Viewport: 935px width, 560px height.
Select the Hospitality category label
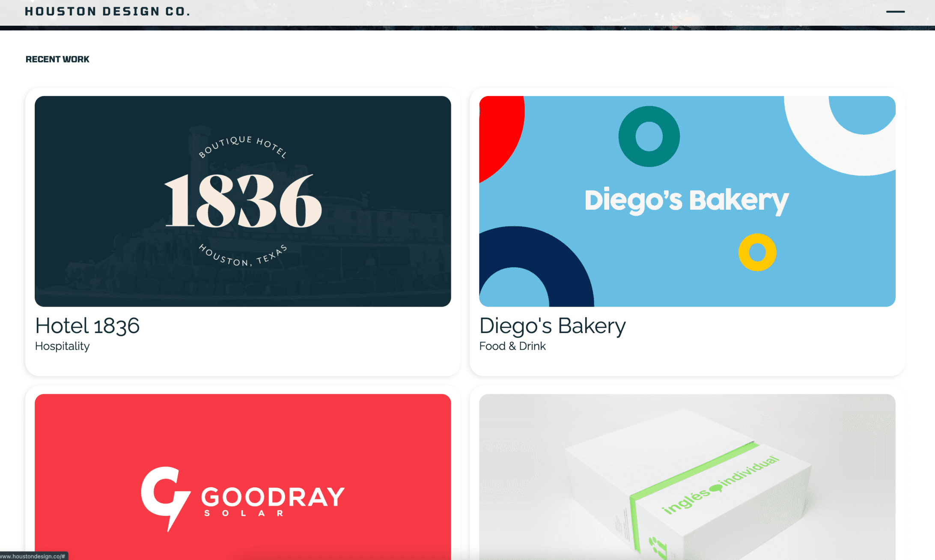(63, 346)
